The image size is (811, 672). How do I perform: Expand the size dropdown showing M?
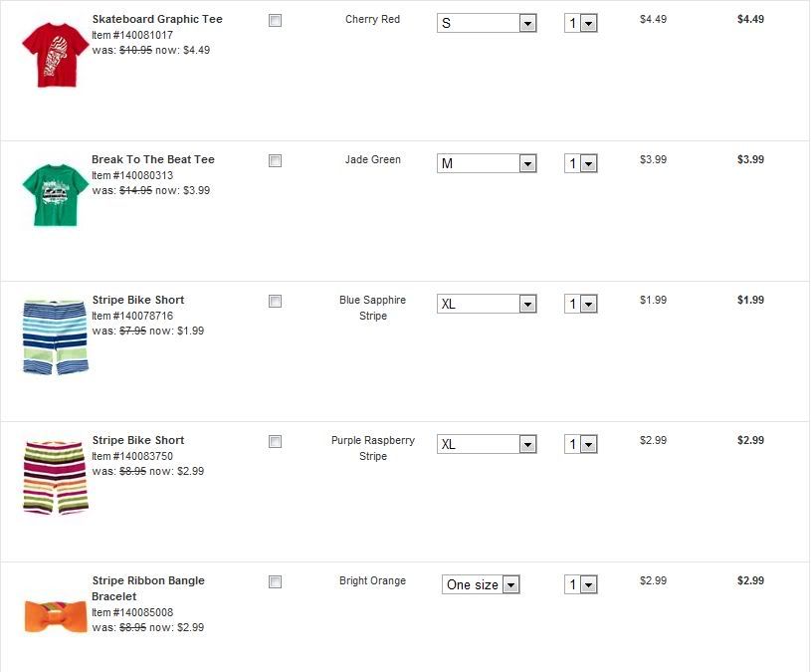(487, 163)
